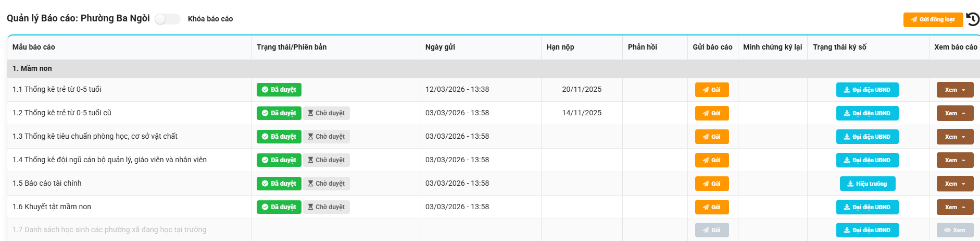Download 'Hiệu trưởng' signature for row 1.5
This screenshot has height=241, width=980.
[x=868, y=184]
